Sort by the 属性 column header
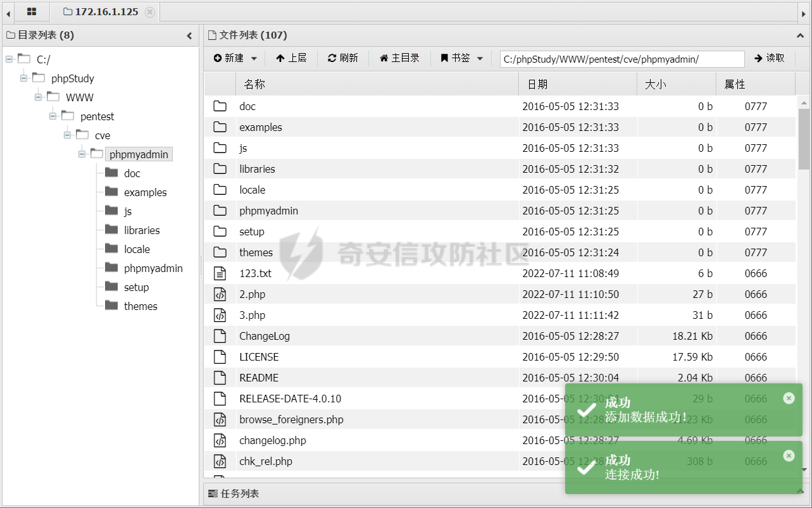Image resolution: width=812 pixels, height=508 pixels. tap(756, 84)
